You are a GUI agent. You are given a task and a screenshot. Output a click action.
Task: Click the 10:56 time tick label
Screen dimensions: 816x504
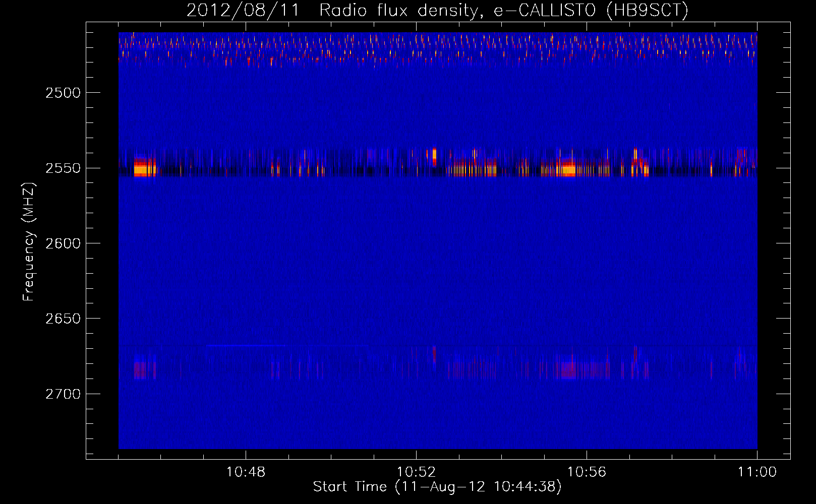click(587, 472)
